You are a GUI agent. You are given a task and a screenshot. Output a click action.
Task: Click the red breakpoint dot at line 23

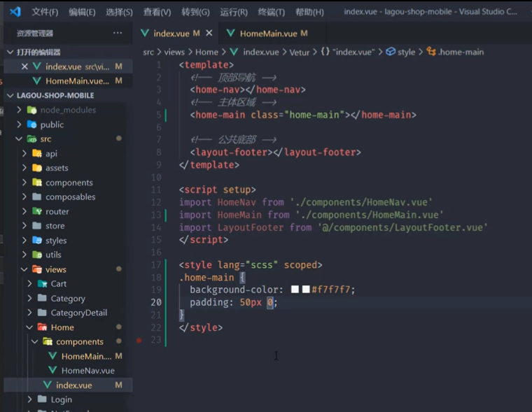tap(139, 340)
